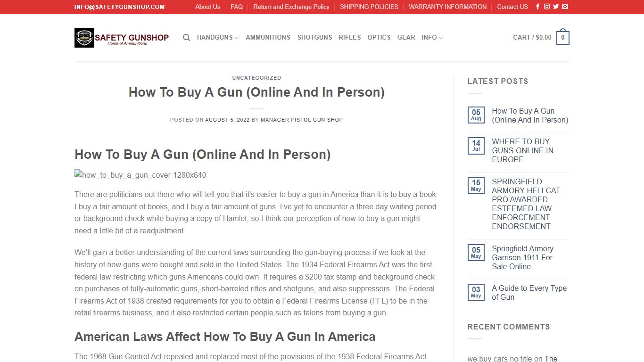This screenshot has width=644, height=362.
Task: Expand the HANDGUNS dropdown menu
Action: (218, 37)
